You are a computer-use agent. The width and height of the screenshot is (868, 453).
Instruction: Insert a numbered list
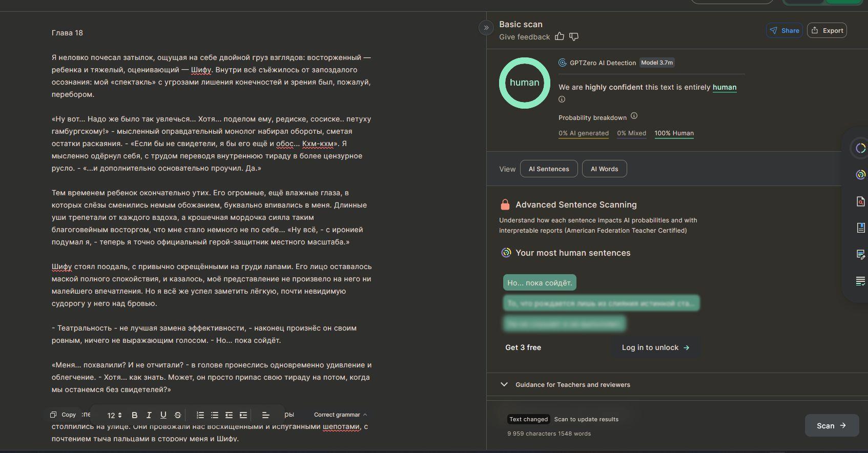[200, 415]
